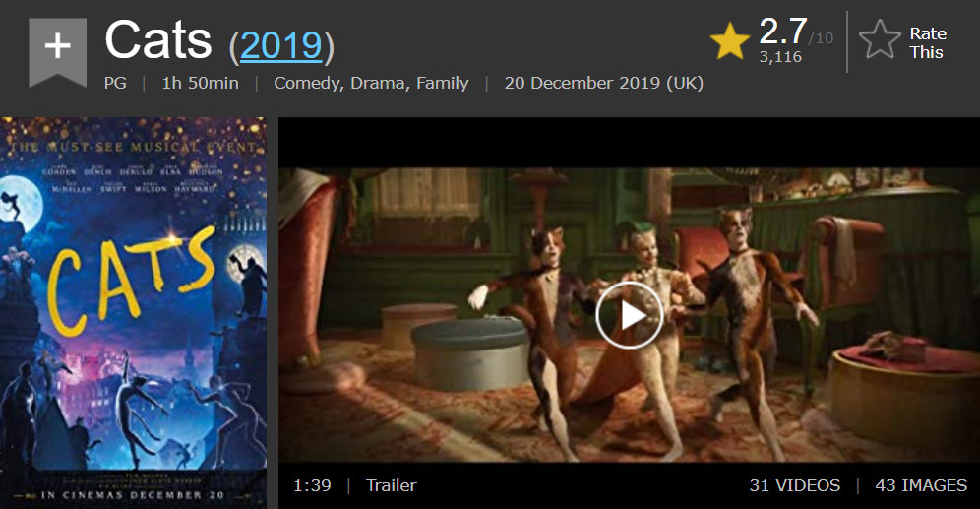
Task: View the 43 IMAGES gallery
Action: coord(921,485)
